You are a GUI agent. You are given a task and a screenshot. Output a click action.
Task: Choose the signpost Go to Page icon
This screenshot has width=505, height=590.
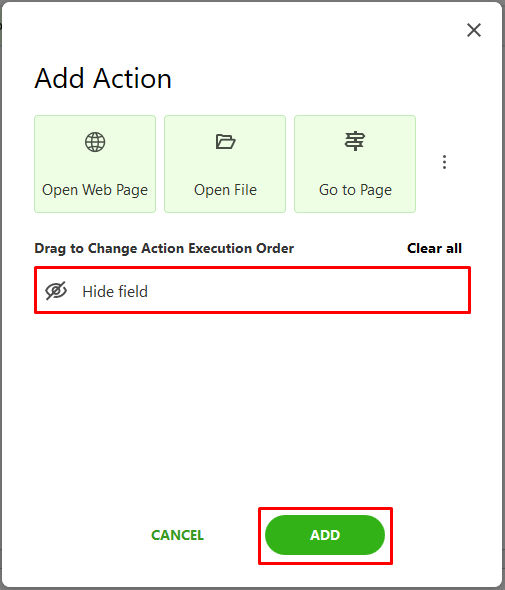point(354,141)
